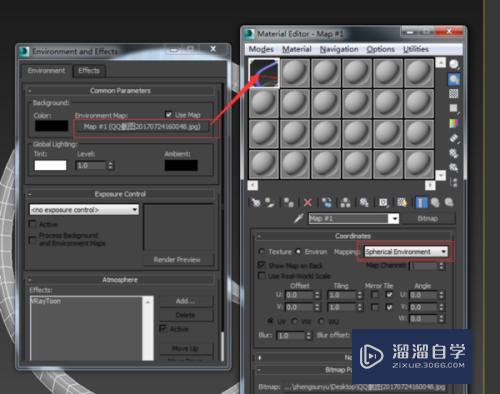
Task: Toggle the Use Map checkbox
Action: tap(169, 114)
